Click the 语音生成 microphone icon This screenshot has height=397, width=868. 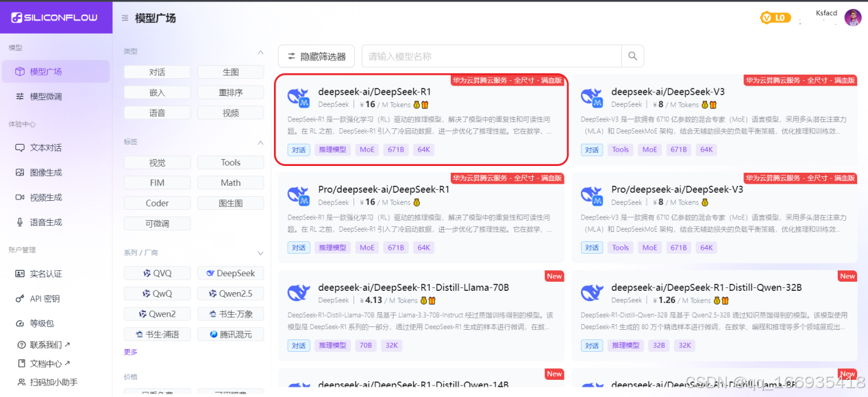pos(20,222)
